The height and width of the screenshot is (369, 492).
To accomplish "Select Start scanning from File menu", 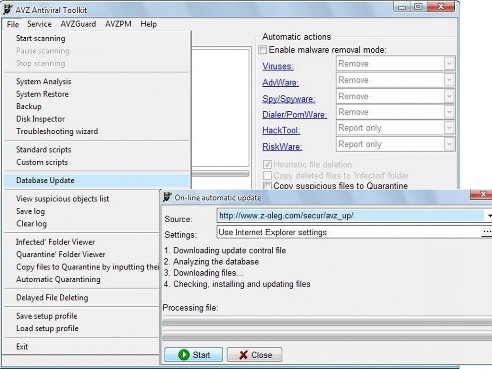I will click(x=97, y=38).
